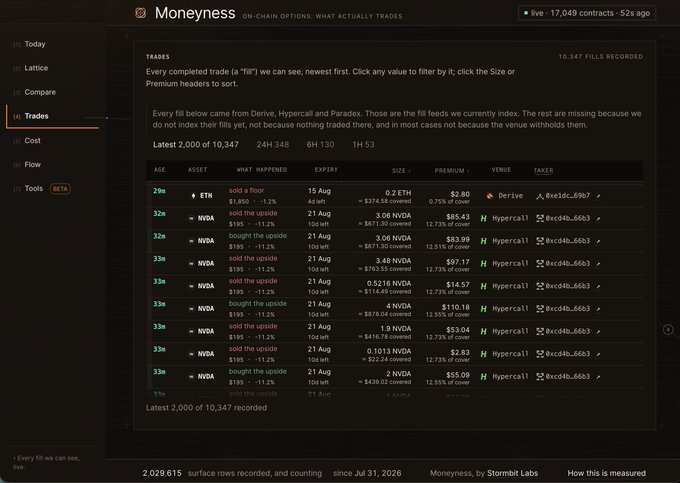Click the 0.5216 NVDA size value

click(x=389, y=284)
